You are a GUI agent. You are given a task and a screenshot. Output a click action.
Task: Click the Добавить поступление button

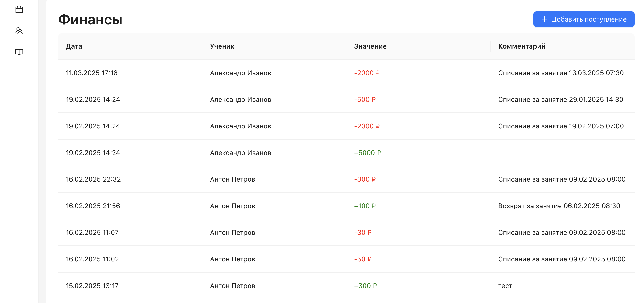[583, 19]
